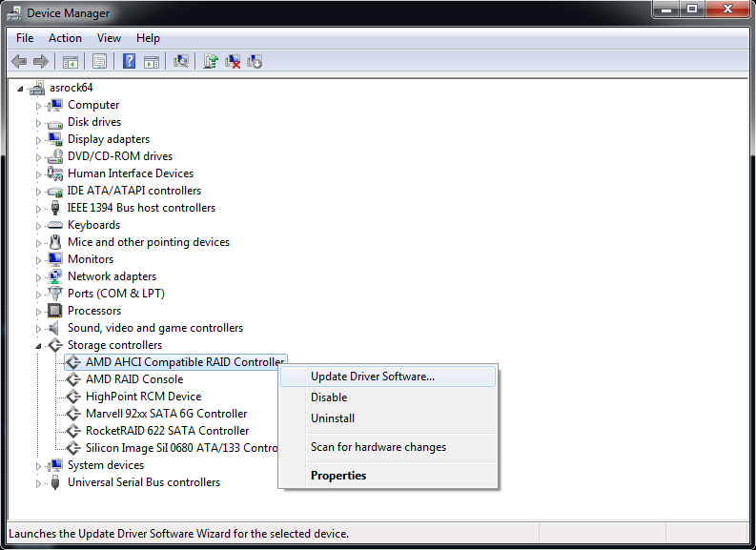This screenshot has width=756, height=550.
Task: Click the Ports (COM & LPT) category icon
Action: (x=55, y=294)
